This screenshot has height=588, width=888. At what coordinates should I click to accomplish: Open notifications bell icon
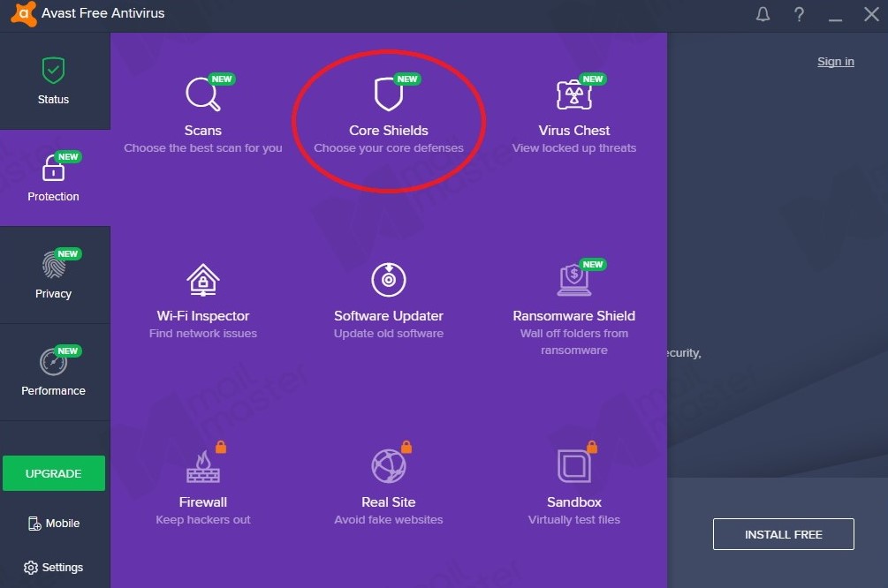(x=763, y=14)
